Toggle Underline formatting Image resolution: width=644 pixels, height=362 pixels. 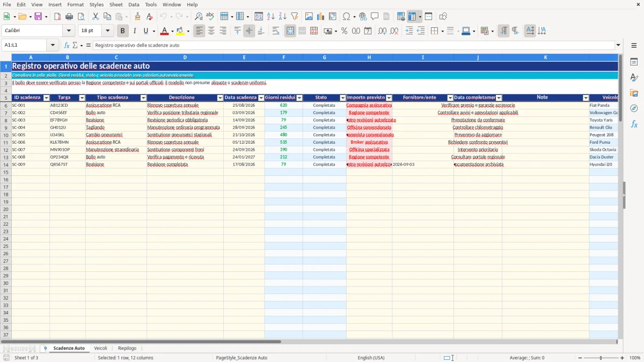click(x=145, y=31)
